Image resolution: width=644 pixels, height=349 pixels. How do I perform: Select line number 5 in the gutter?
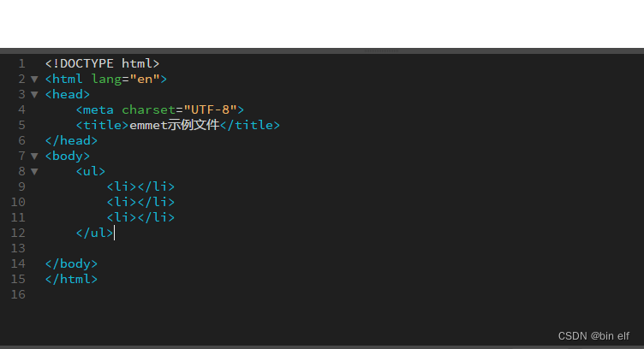click(x=21, y=125)
